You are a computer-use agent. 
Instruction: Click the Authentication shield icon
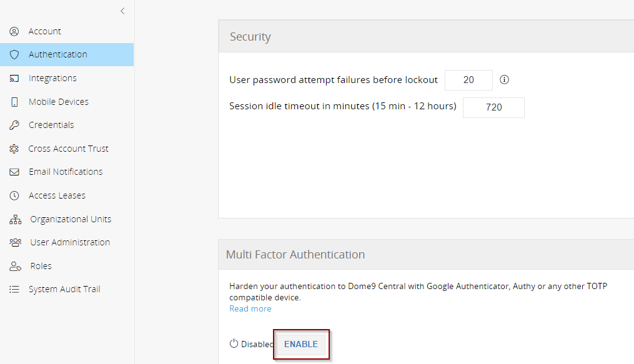point(14,54)
